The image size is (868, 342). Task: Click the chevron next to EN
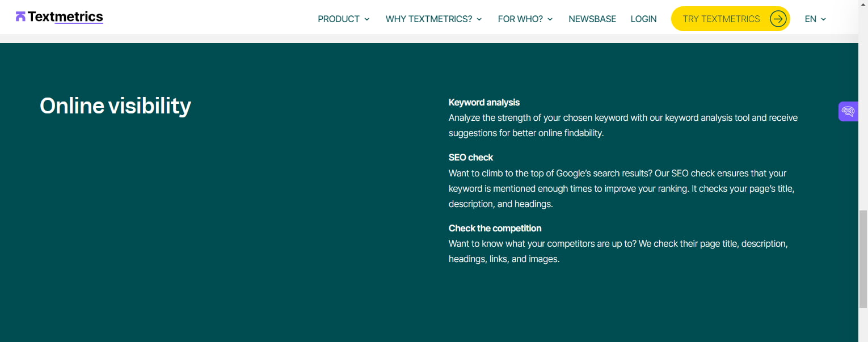[x=824, y=19]
